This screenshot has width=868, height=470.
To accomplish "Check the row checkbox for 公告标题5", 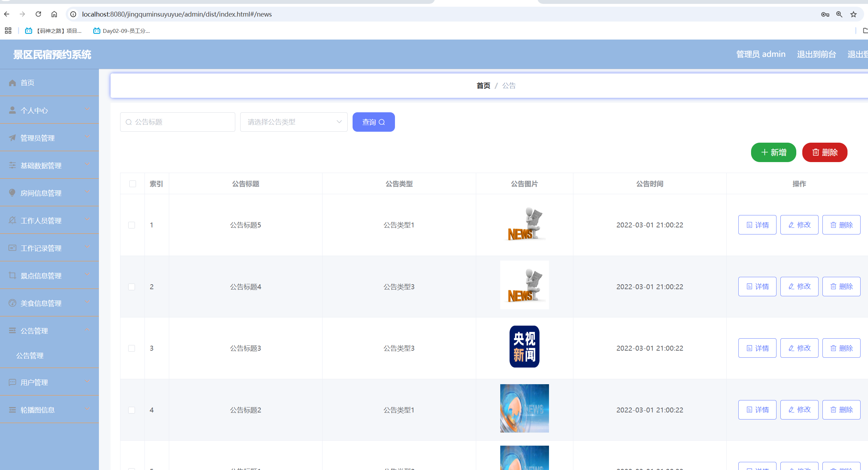I will (131, 225).
